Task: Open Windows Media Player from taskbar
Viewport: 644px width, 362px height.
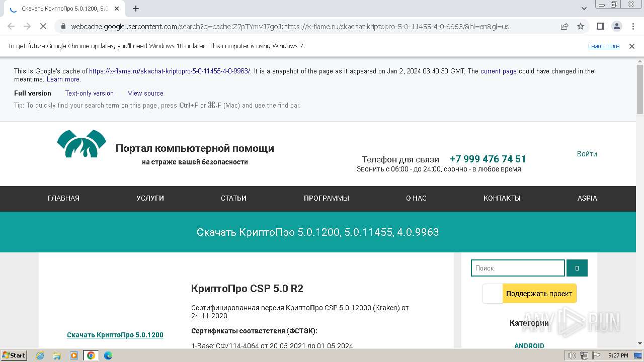Action: pyautogui.click(x=74, y=355)
